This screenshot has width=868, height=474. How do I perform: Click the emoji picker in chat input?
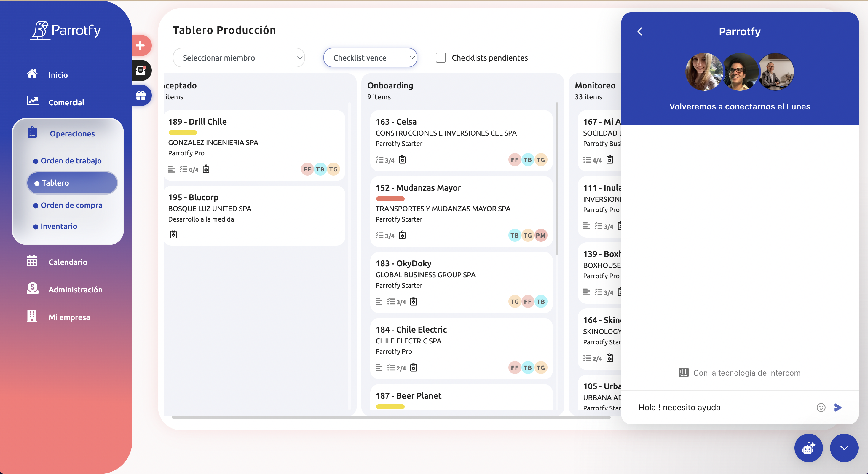pyautogui.click(x=821, y=408)
